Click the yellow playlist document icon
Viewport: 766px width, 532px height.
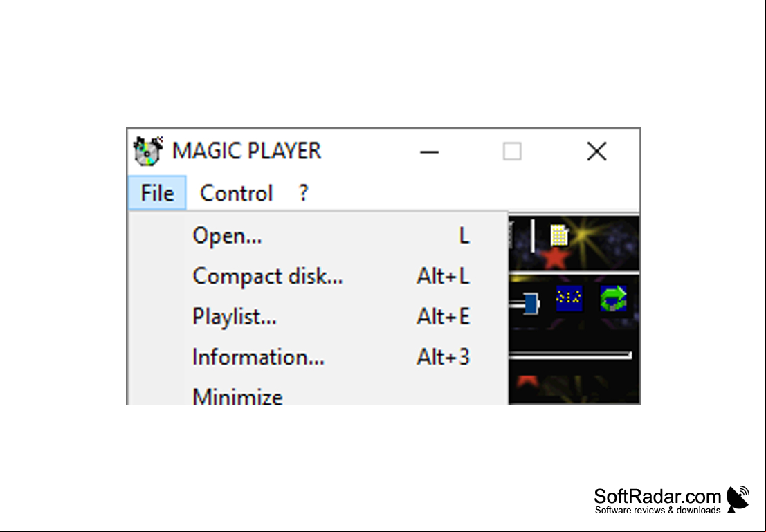tap(559, 235)
